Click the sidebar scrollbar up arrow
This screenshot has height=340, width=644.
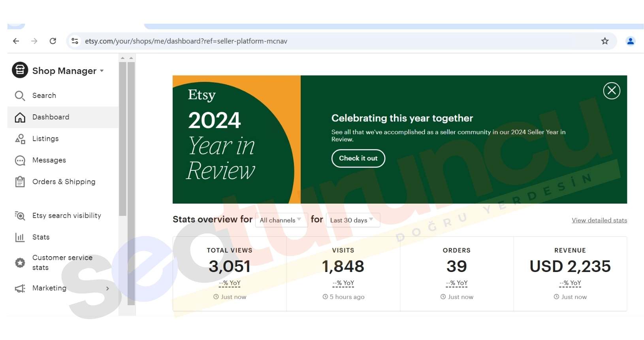click(122, 58)
